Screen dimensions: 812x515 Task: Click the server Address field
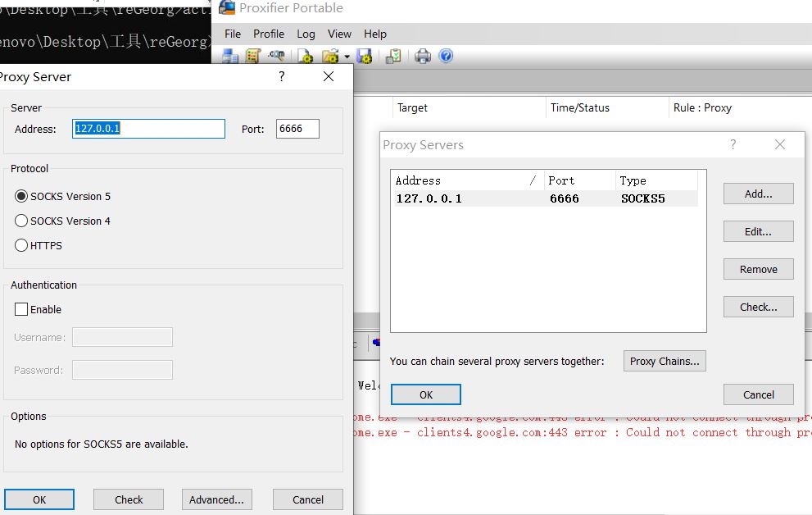click(x=148, y=129)
